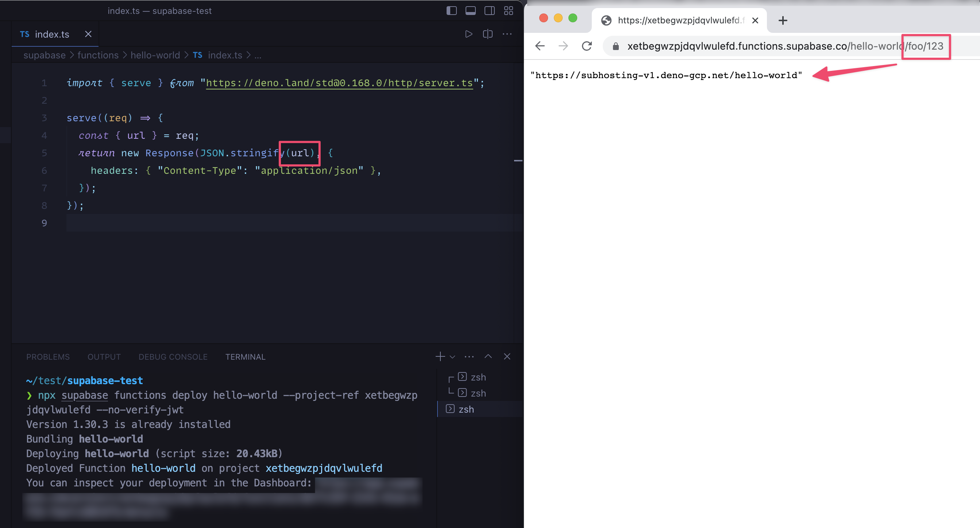Click the browser back navigation arrow
Screen dimensions: 980x528
click(540, 46)
